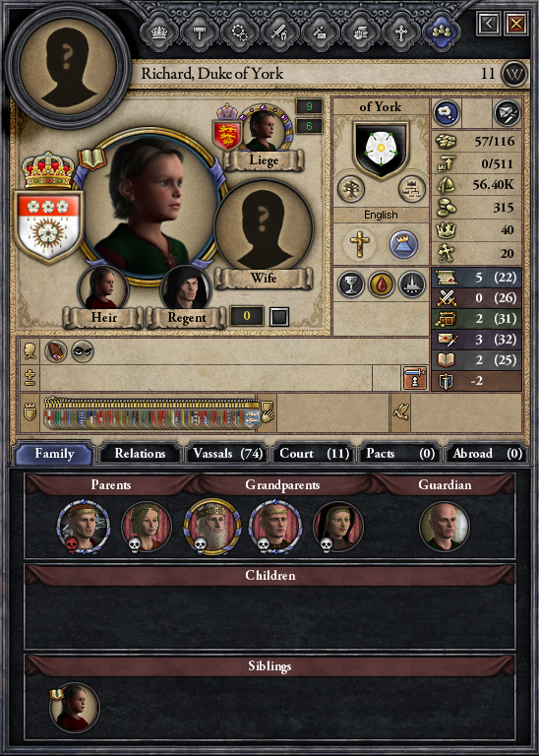
Task: Open the diplomacy thought-bubble icon
Action: (446, 113)
